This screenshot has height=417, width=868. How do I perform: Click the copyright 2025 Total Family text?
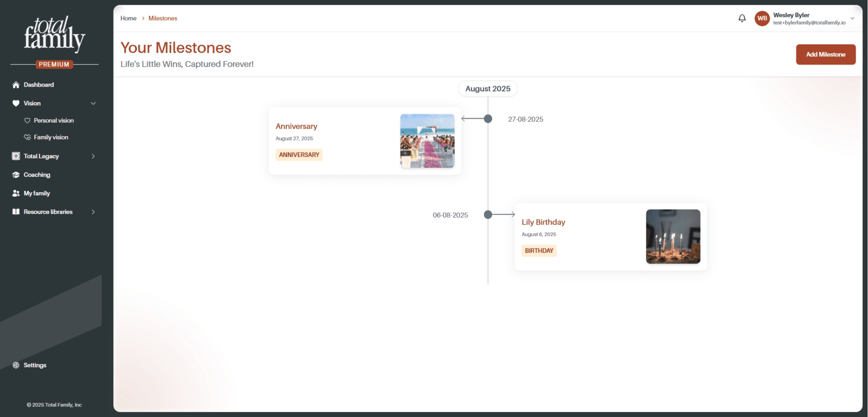point(54,405)
